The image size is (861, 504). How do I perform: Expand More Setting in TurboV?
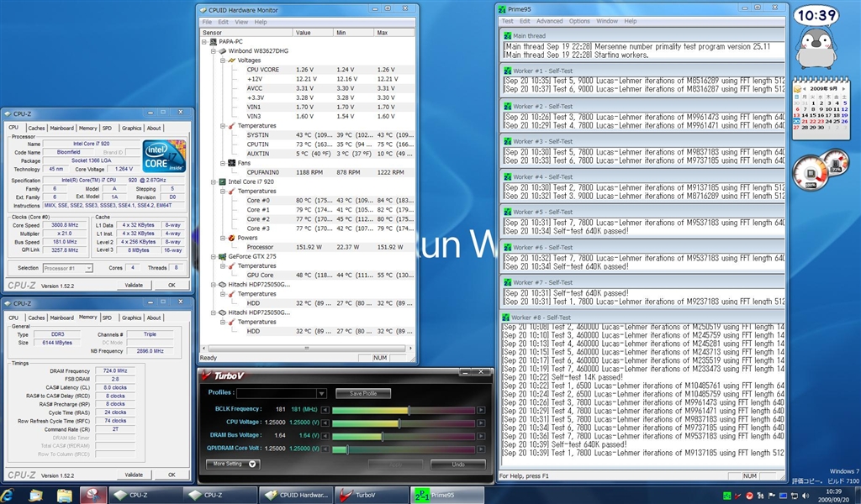point(234,464)
